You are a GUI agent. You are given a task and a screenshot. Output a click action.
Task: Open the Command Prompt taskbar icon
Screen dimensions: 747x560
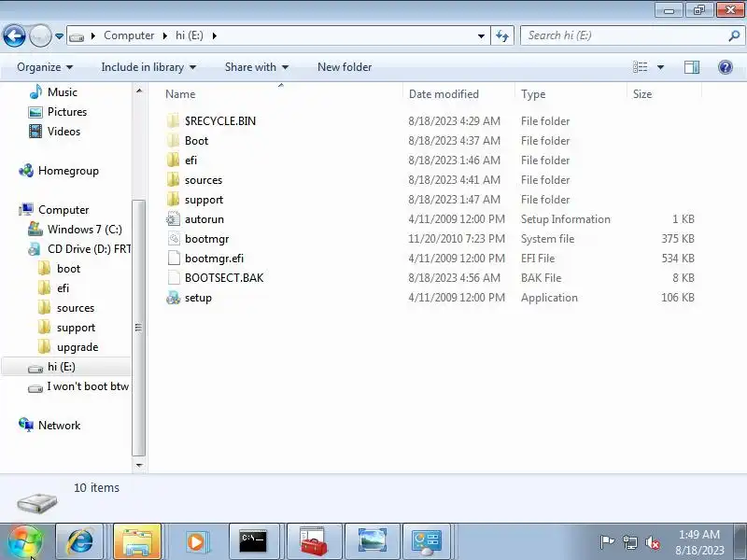click(x=253, y=542)
